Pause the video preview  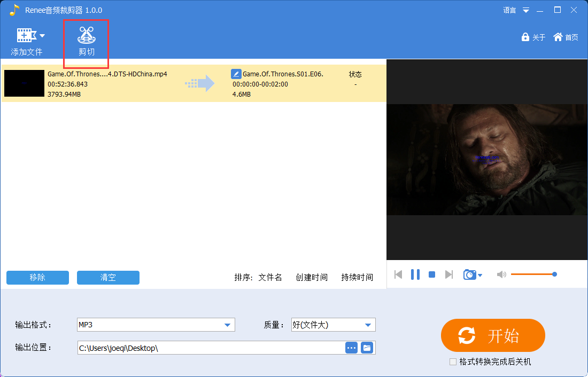(415, 274)
